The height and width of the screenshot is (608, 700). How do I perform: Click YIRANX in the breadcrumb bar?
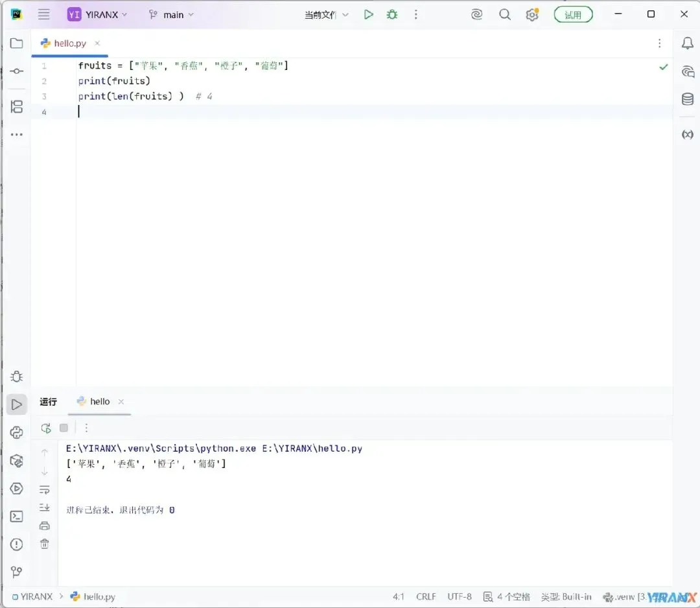point(32,596)
